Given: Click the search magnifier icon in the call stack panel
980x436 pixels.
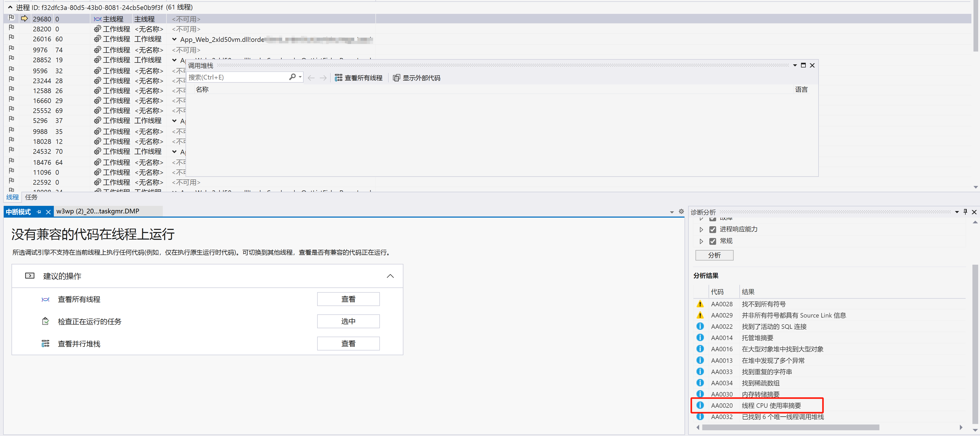Looking at the screenshot, I should point(292,77).
